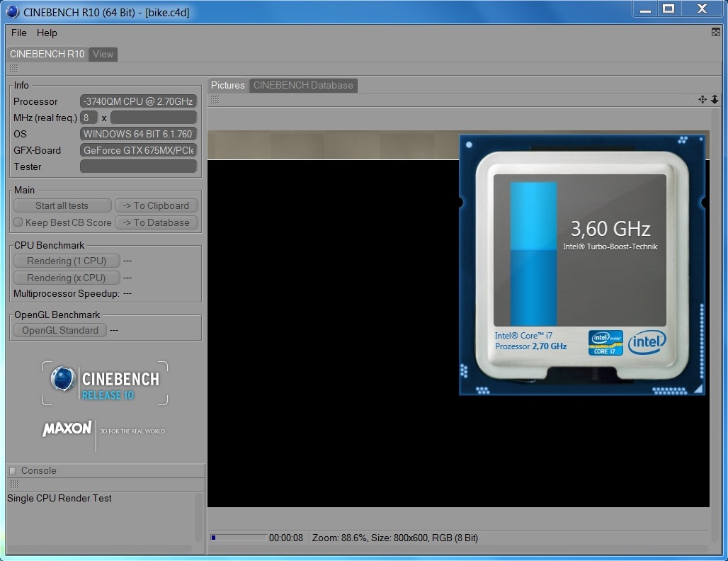Click the empty Tester name field

pos(138,166)
